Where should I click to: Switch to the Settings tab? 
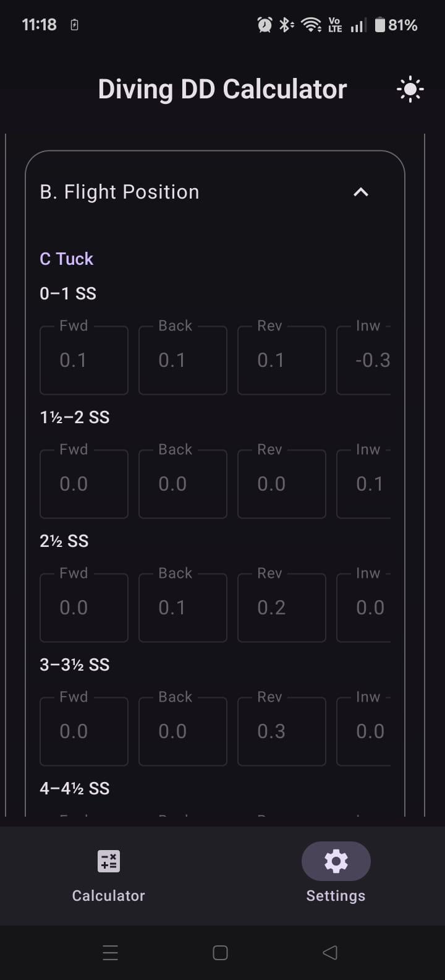tap(336, 874)
